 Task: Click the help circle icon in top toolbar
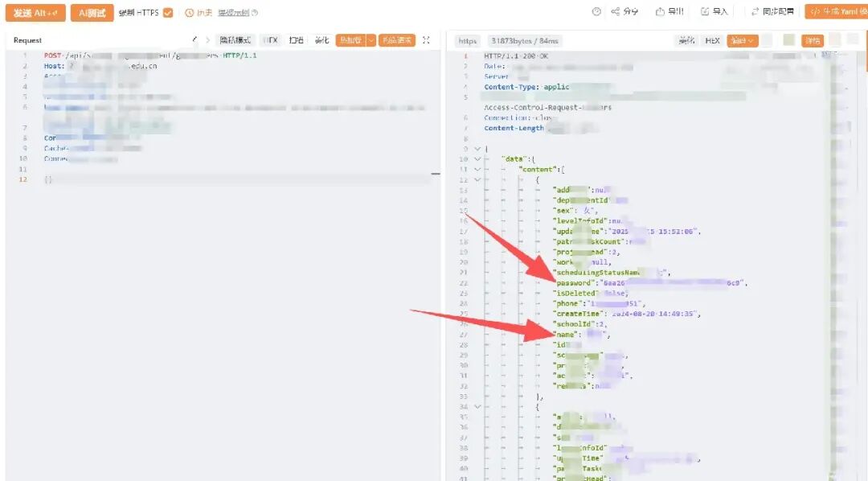point(596,11)
